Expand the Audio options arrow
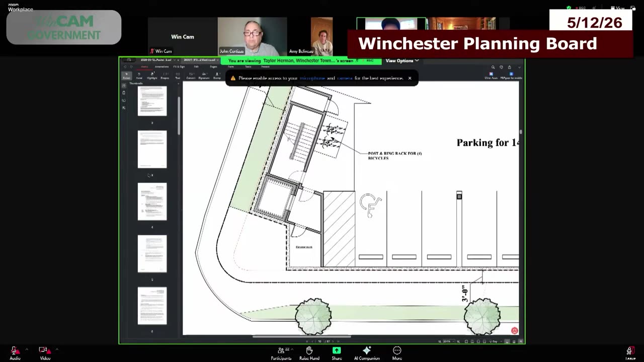The width and height of the screenshot is (644, 362). coord(27,349)
